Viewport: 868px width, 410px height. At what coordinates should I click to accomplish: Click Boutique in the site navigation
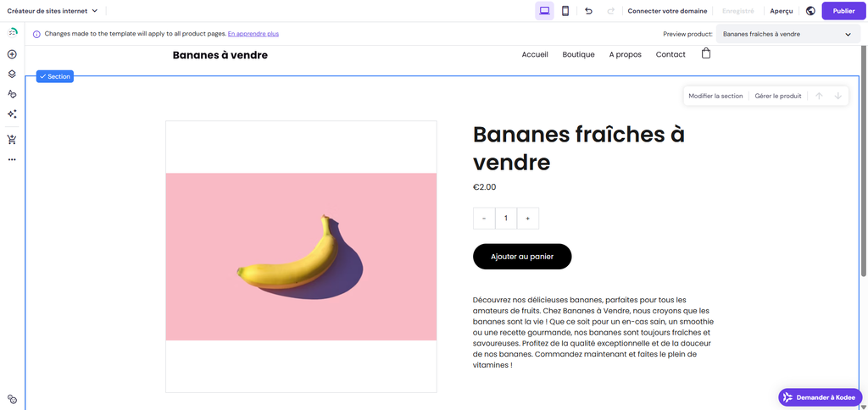pos(578,54)
